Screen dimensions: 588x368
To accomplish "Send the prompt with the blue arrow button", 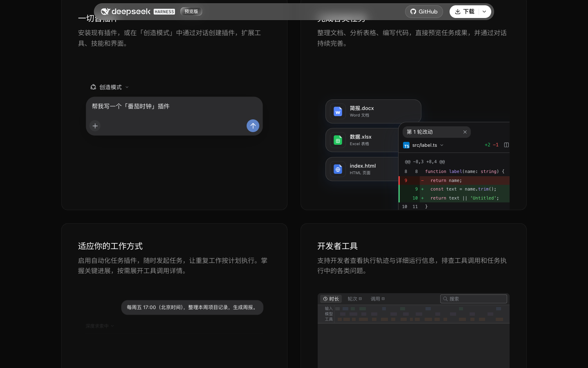I will tap(253, 126).
